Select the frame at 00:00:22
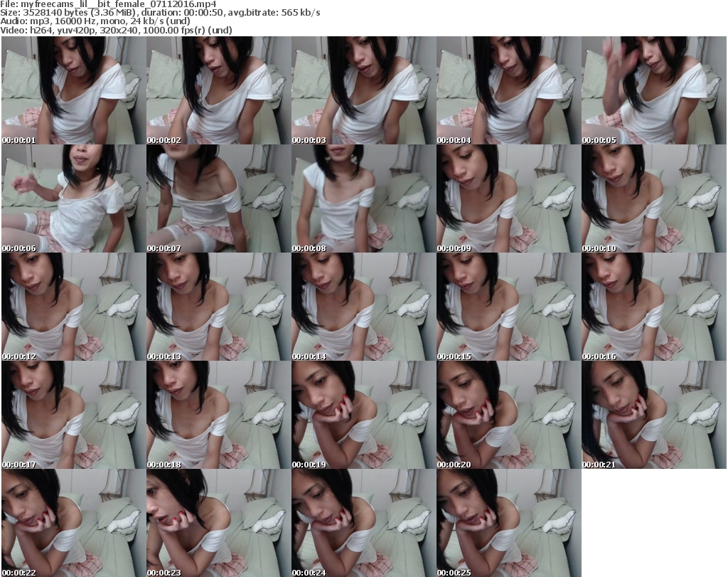The image size is (728, 577). 73,523
